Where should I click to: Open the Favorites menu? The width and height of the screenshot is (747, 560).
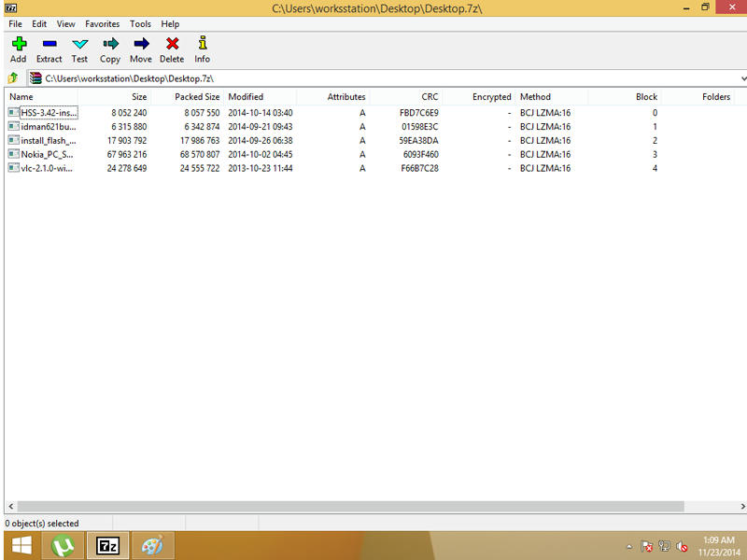(x=103, y=24)
